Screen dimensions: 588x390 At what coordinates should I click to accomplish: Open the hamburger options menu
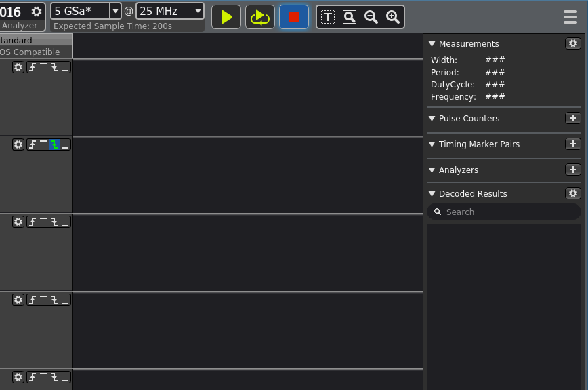click(570, 17)
